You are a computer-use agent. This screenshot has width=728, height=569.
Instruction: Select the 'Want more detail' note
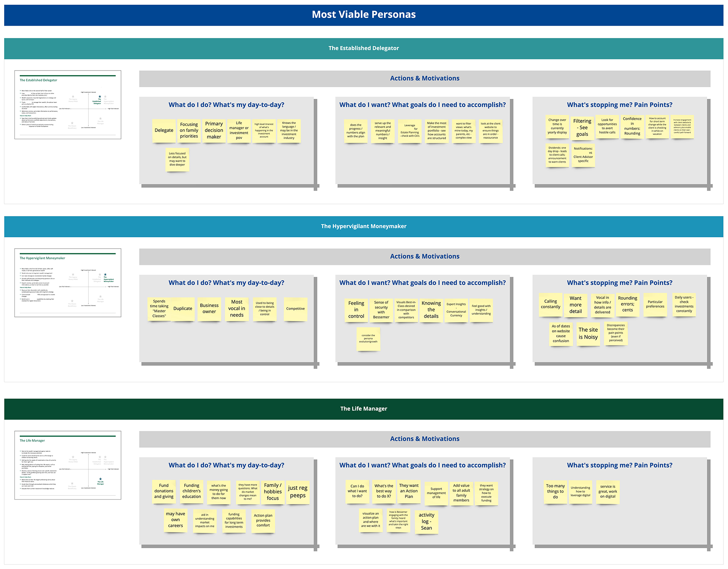(576, 305)
